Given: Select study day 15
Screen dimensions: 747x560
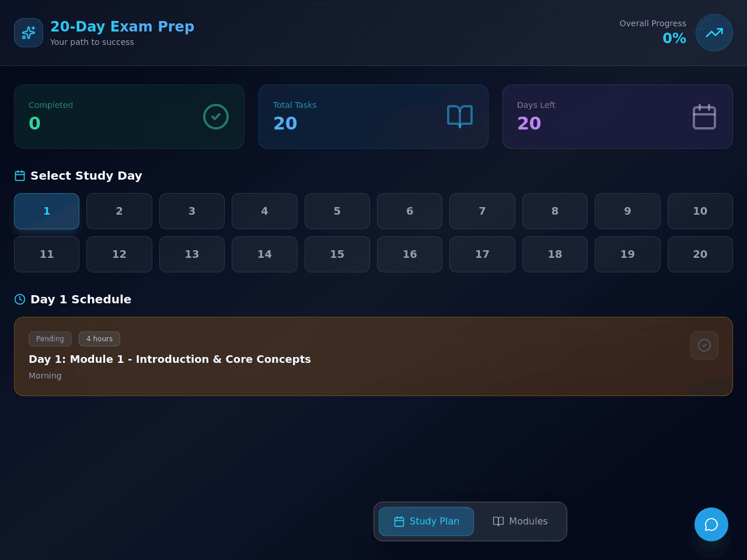Looking at the screenshot, I should (x=337, y=254).
